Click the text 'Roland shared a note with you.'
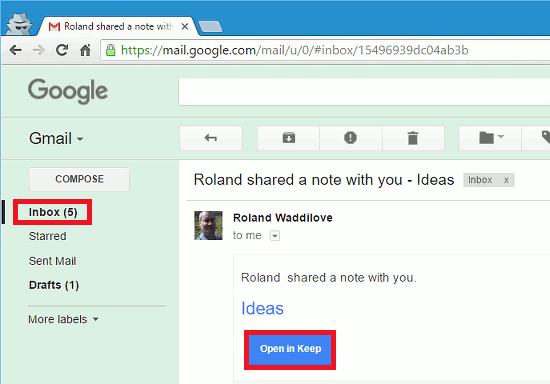The height and width of the screenshot is (384, 550). pyautogui.click(x=329, y=278)
